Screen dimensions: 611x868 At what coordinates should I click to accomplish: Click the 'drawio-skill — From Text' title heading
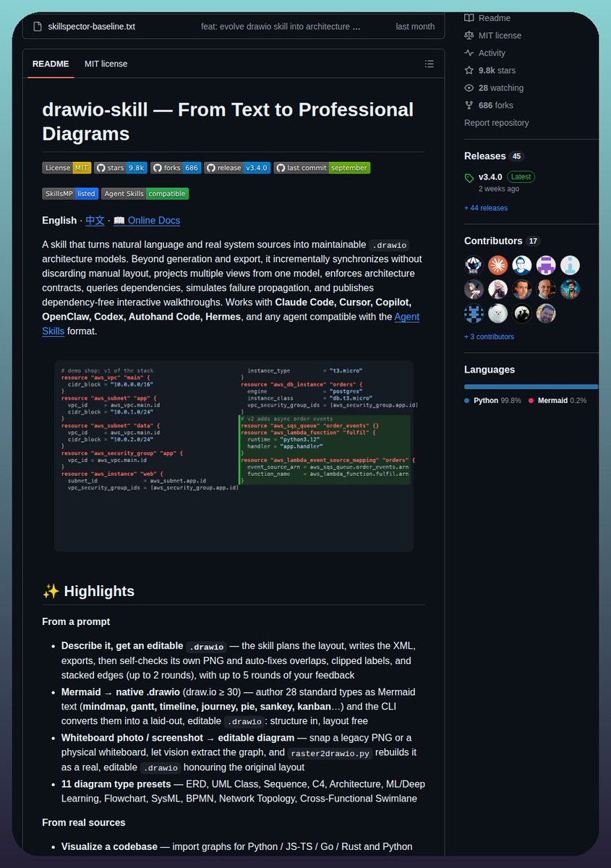pyautogui.click(x=228, y=122)
